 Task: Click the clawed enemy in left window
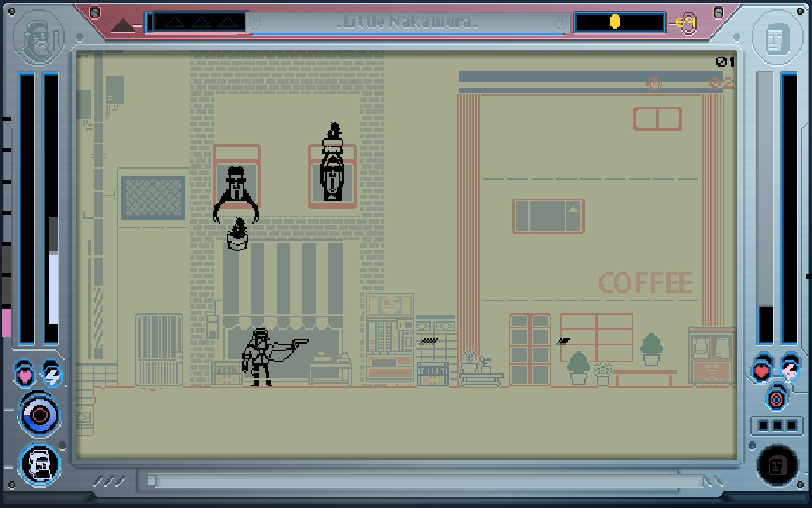[236, 193]
